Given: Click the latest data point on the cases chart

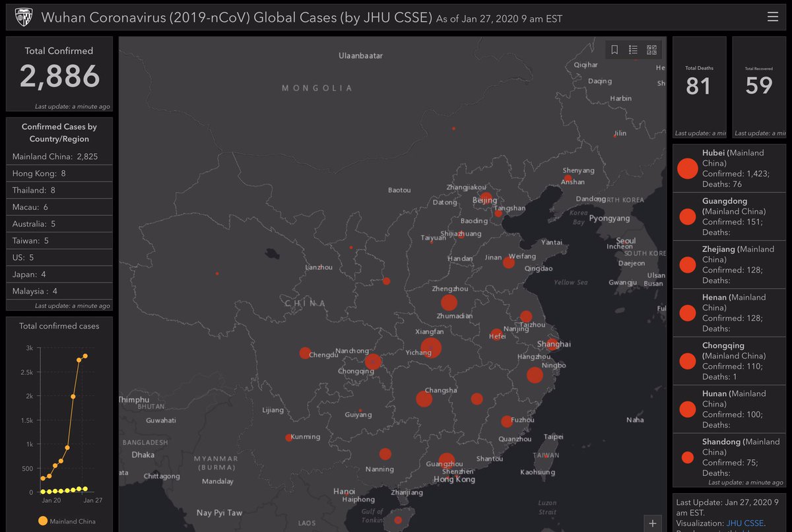Looking at the screenshot, I should (84, 356).
